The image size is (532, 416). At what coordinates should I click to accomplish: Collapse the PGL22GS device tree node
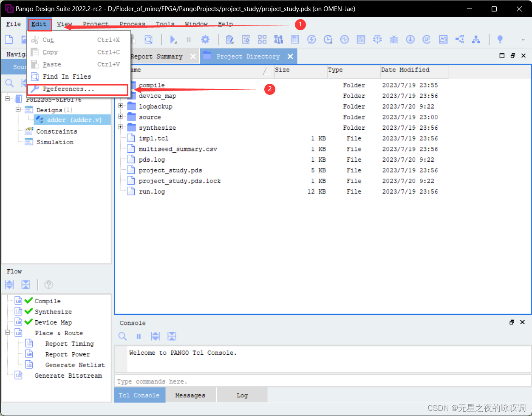pyautogui.click(x=8, y=99)
